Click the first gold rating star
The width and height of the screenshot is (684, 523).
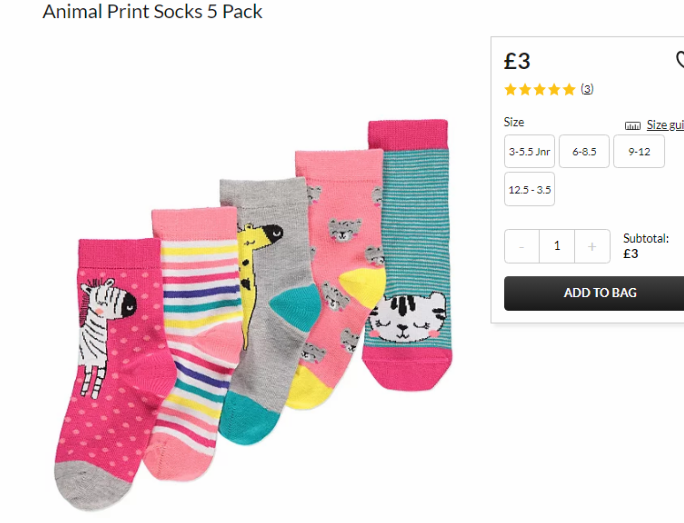510,90
